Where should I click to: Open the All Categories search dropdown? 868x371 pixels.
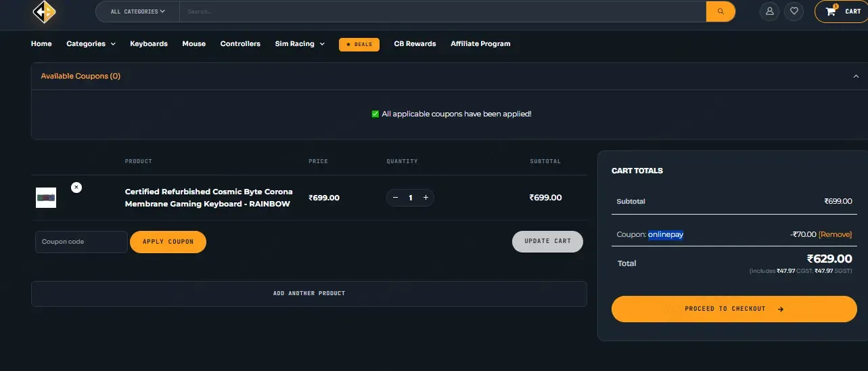pyautogui.click(x=137, y=12)
